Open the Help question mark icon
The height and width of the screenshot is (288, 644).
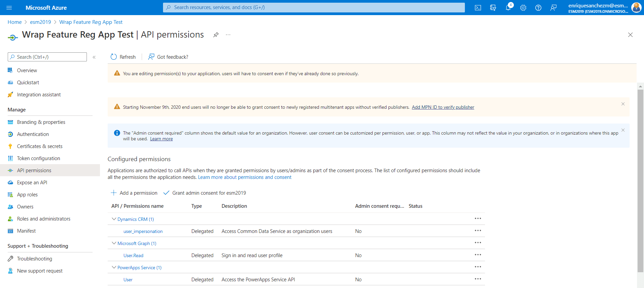tap(538, 7)
